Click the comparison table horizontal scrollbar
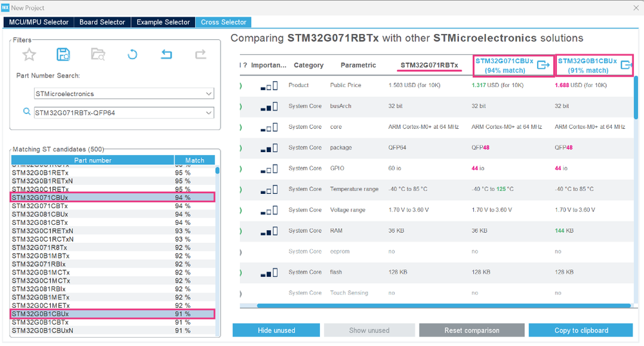Viewport: 644px width, 346px height. click(444, 306)
